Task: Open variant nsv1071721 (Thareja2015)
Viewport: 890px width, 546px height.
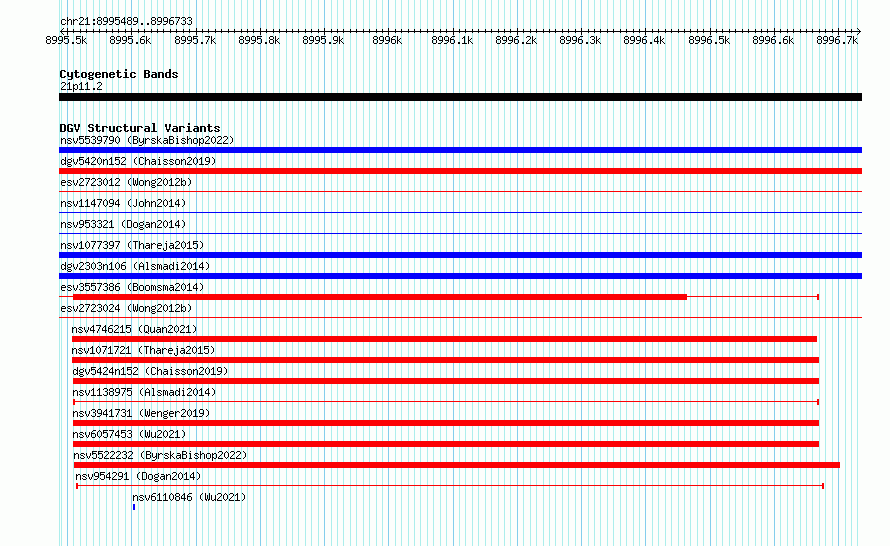Action: (143, 350)
